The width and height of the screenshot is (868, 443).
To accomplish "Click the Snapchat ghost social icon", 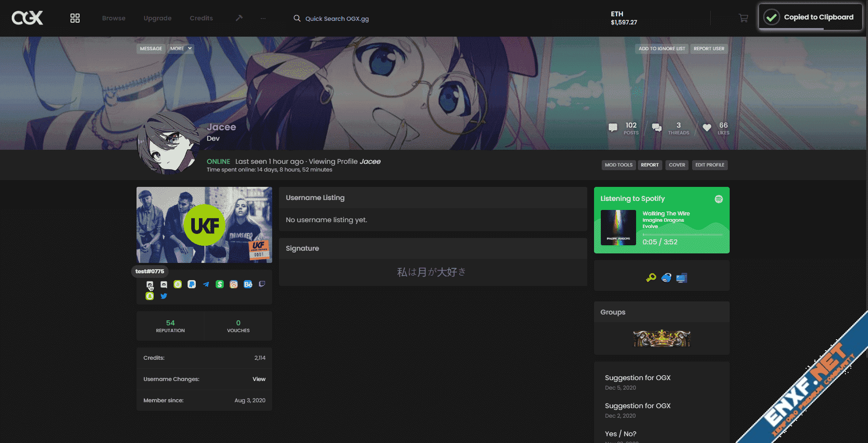I will [150, 296].
